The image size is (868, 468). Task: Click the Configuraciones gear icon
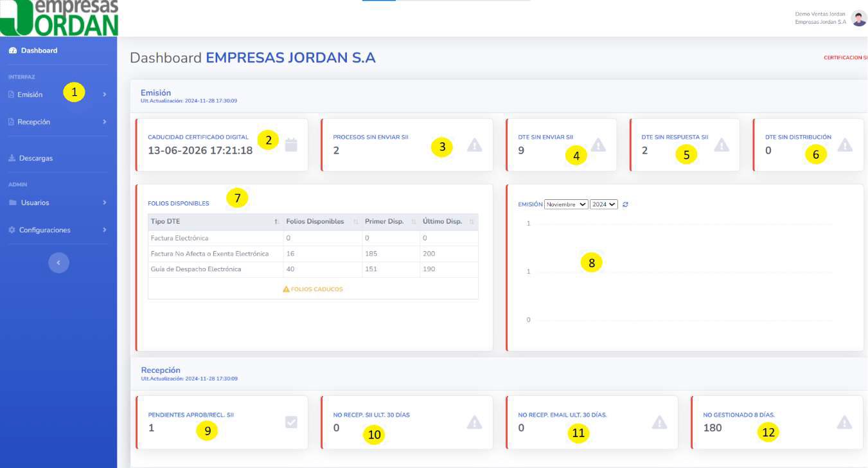click(x=12, y=230)
